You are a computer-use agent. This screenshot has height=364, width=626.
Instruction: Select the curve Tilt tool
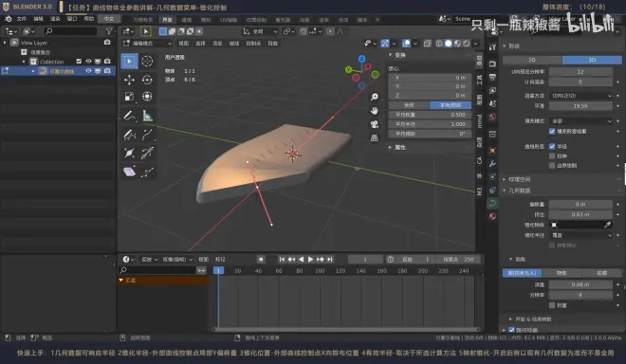click(147, 153)
